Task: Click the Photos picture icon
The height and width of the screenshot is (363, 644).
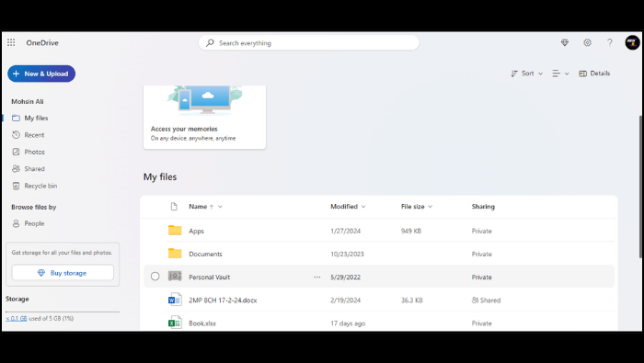Action: click(16, 152)
